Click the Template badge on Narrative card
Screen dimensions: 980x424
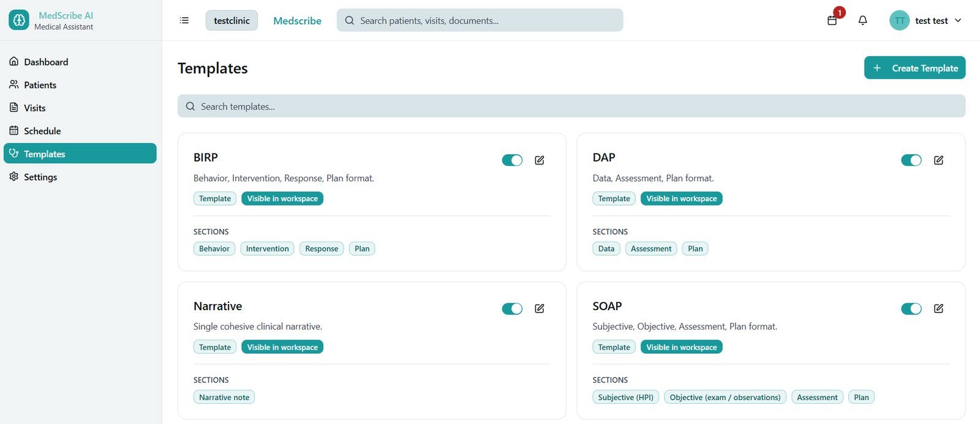click(215, 347)
